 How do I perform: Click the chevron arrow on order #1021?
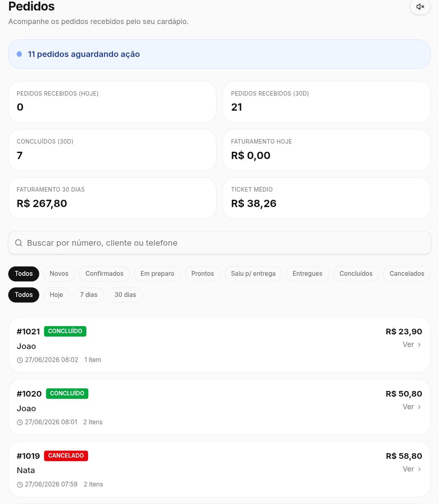tap(419, 345)
